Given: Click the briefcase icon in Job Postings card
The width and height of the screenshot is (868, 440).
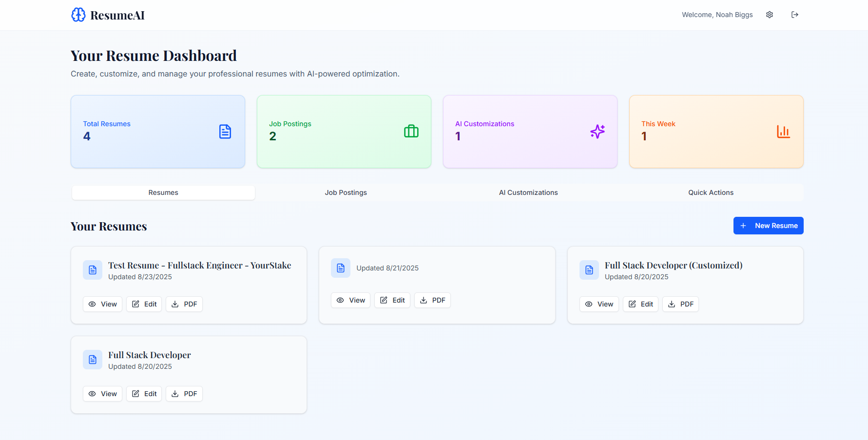Looking at the screenshot, I should pyautogui.click(x=411, y=132).
